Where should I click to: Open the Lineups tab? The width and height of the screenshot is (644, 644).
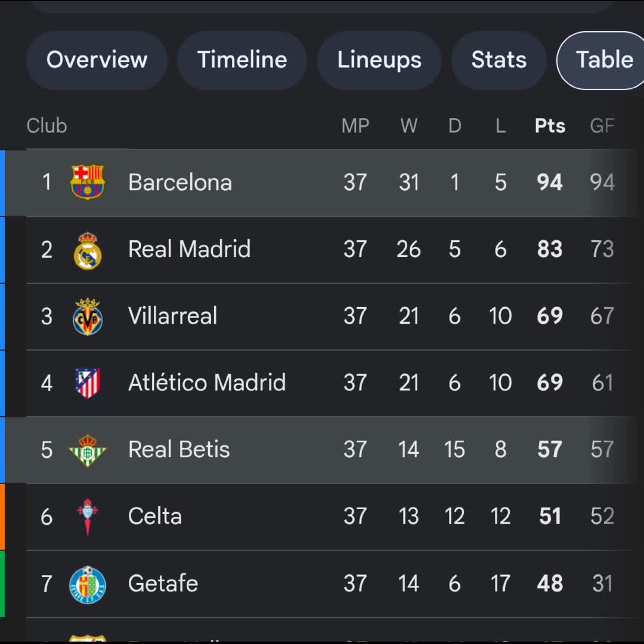point(379,60)
